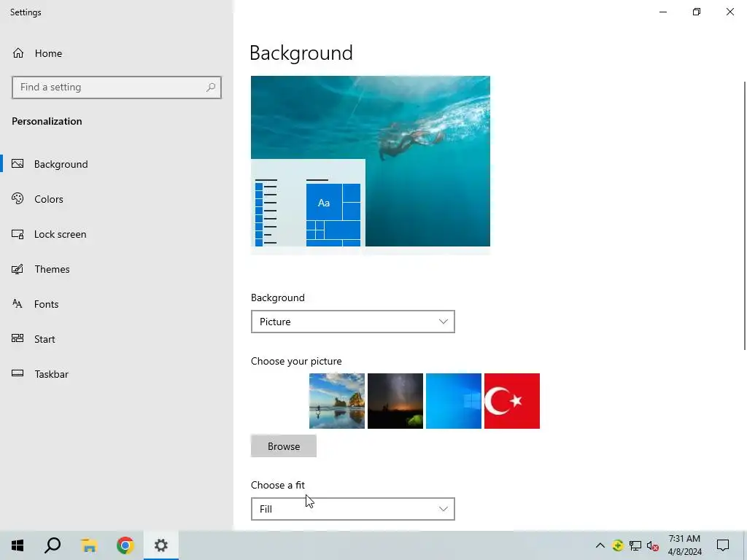This screenshot has height=560, width=747.
Task: Show hidden system tray icons
Action: tap(600, 545)
